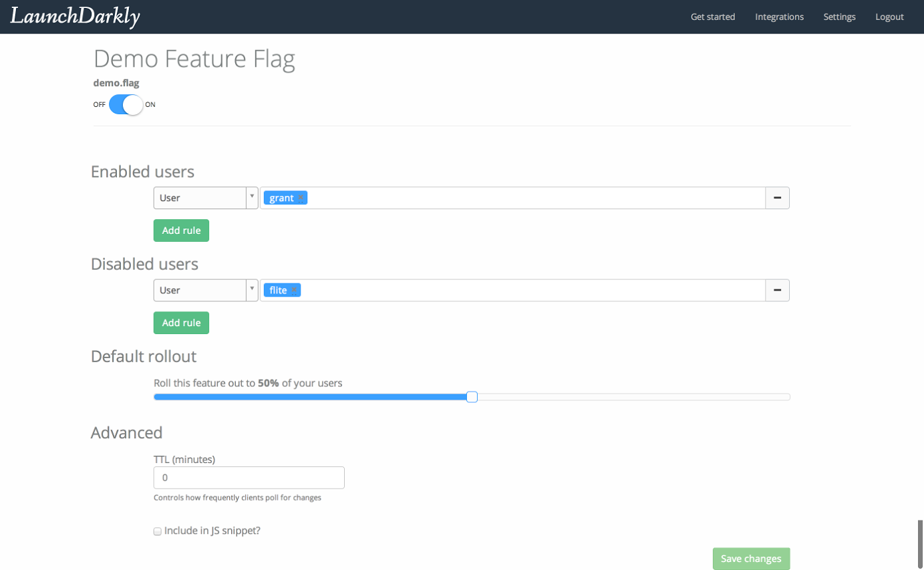The height and width of the screenshot is (570, 924).
Task: Focus the TTL (minutes) input field
Action: tap(249, 478)
